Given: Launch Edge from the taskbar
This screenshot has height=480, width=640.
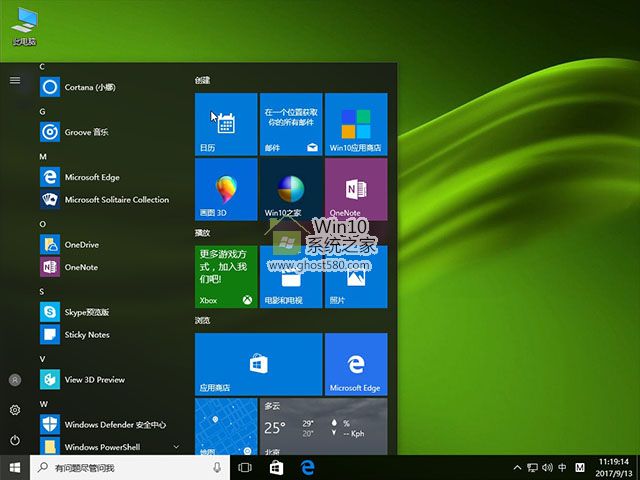Looking at the screenshot, I should coord(308,468).
